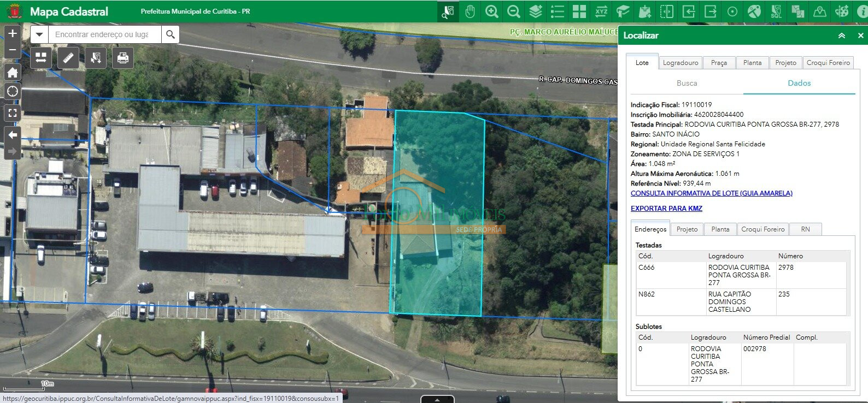Toggle fullscreen map view

[x=13, y=113]
